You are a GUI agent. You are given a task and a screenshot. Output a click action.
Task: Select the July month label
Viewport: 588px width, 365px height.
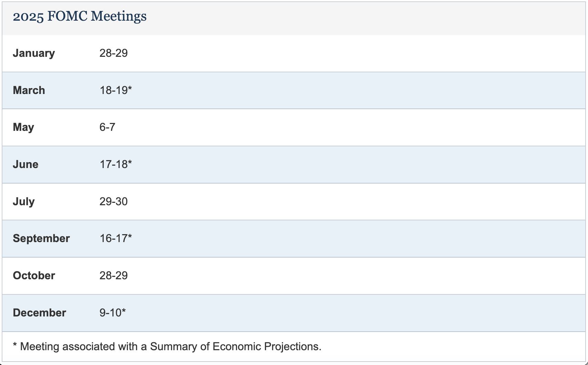coord(24,201)
